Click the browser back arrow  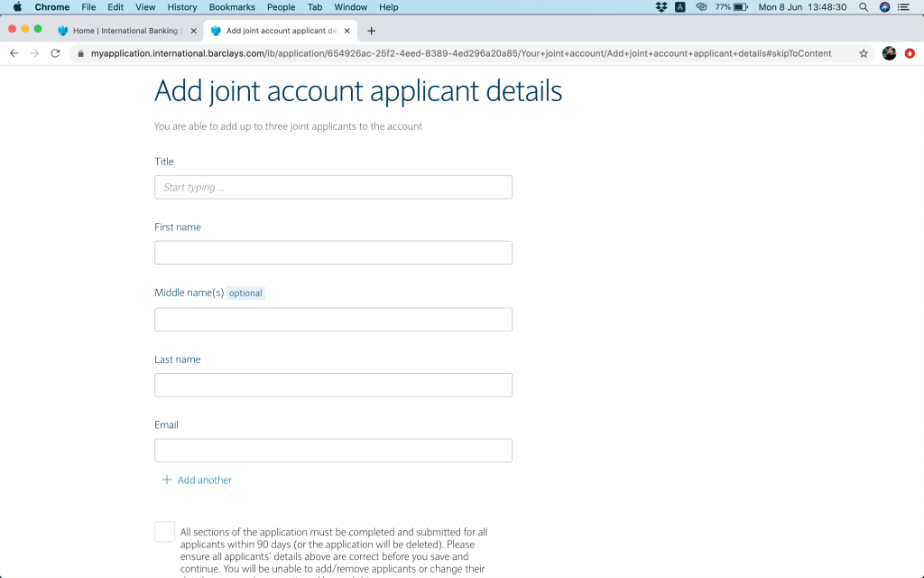pyautogui.click(x=14, y=53)
